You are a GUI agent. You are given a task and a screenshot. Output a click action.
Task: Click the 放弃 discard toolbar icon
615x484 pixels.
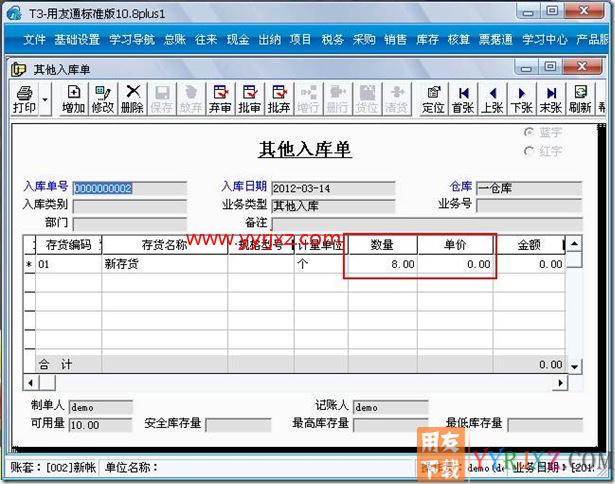pos(191,99)
